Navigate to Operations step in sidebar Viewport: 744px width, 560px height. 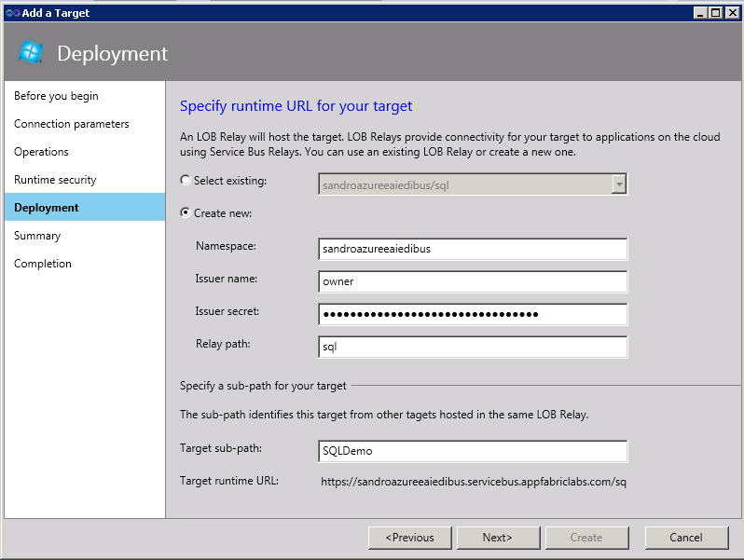[41, 152]
